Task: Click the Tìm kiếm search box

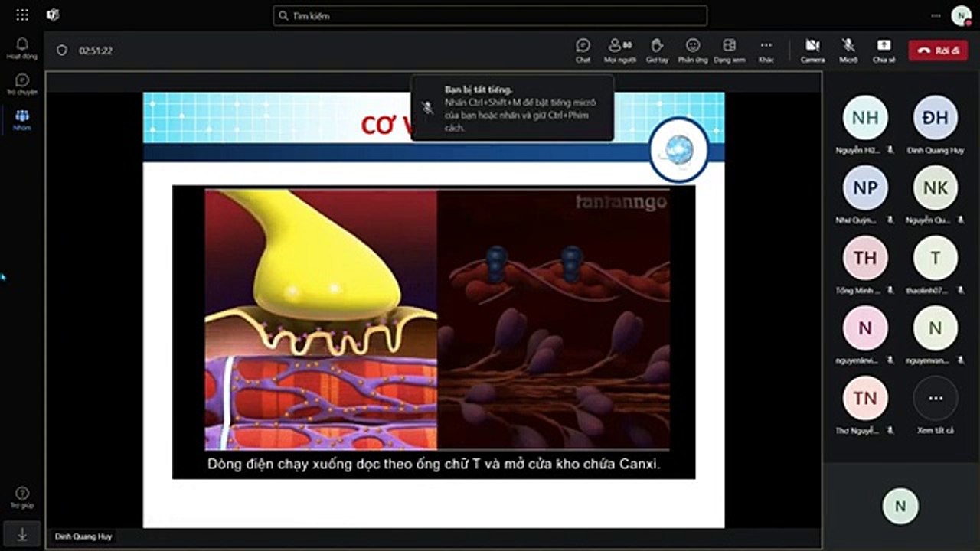Action: [490, 15]
